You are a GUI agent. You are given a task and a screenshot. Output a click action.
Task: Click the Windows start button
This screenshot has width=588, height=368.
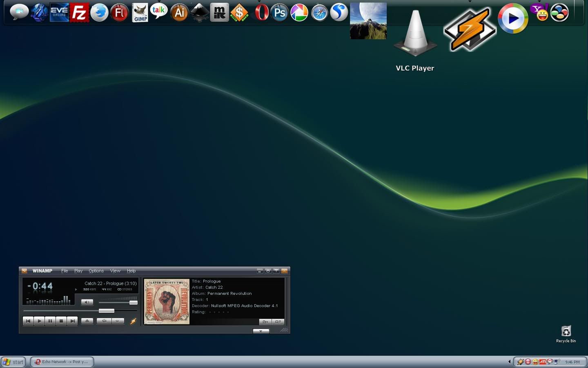13,362
